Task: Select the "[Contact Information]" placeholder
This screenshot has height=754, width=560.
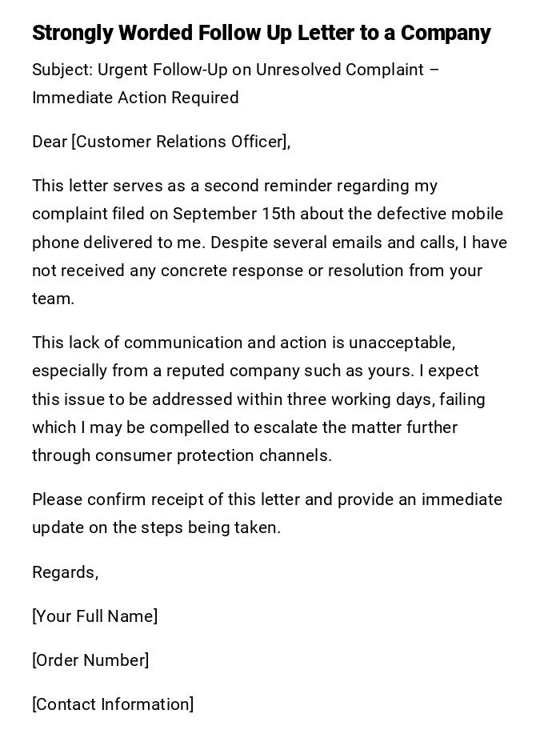Action: (113, 704)
